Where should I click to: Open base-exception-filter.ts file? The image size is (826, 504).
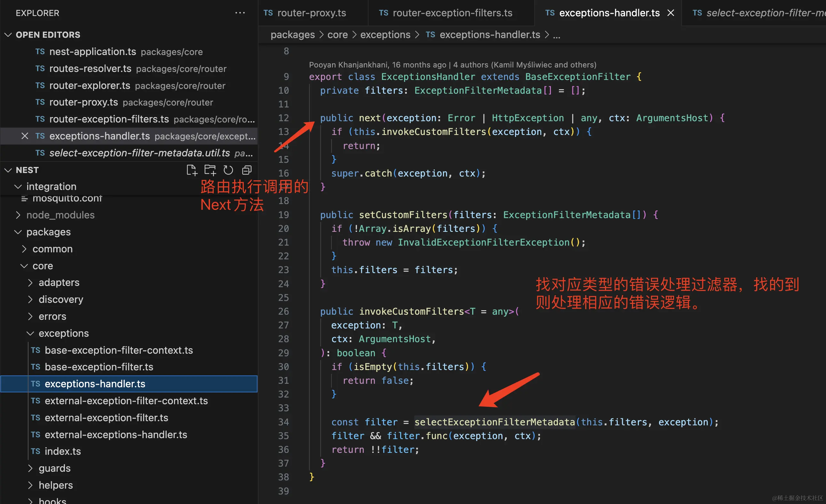click(129, 366)
